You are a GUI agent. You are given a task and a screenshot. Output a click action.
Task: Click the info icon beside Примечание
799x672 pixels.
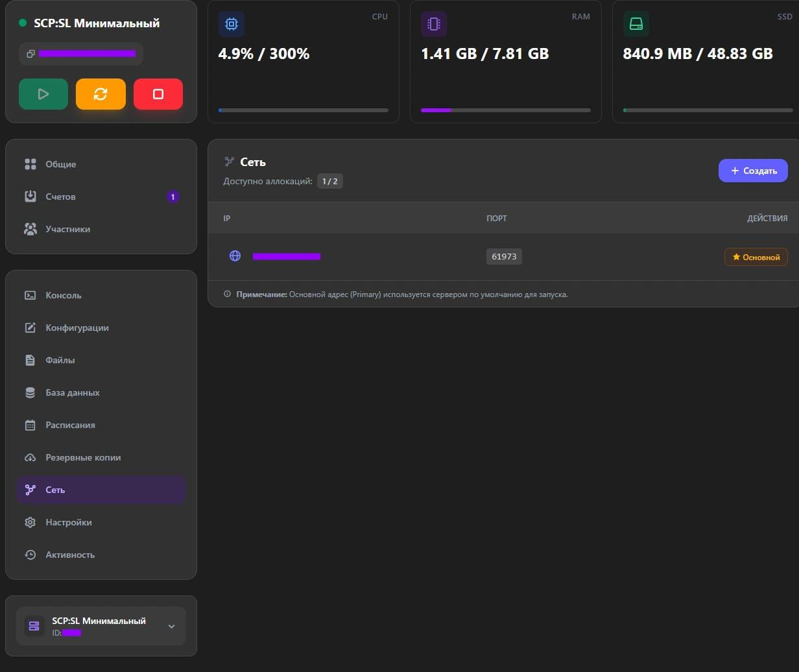click(227, 294)
